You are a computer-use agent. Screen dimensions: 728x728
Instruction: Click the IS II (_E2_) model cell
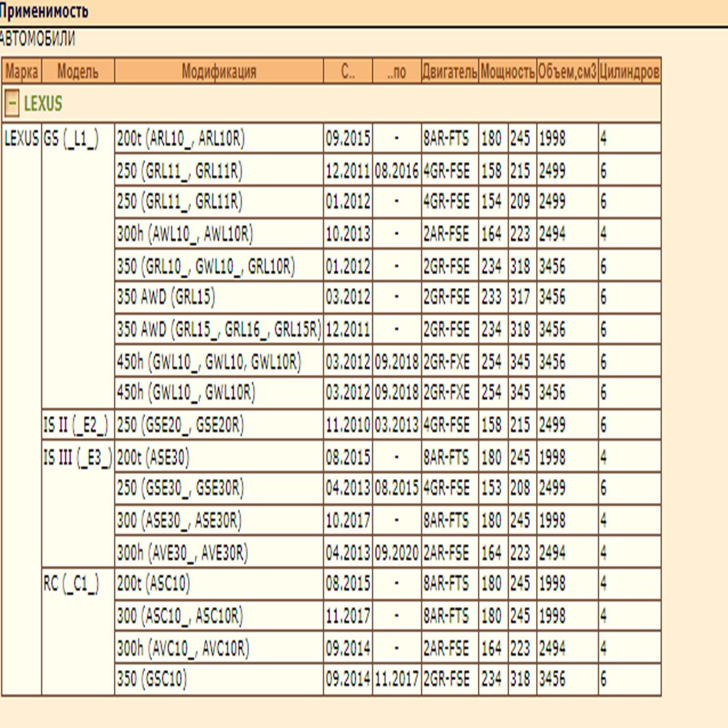tap(76, 425)
